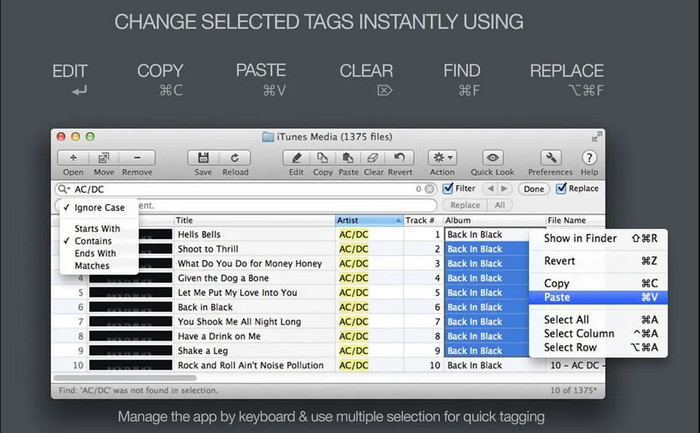Choose Select Row in context menu
Image resolution: width=700 pixels, height=433 pixels.
(x=598, y=347)
